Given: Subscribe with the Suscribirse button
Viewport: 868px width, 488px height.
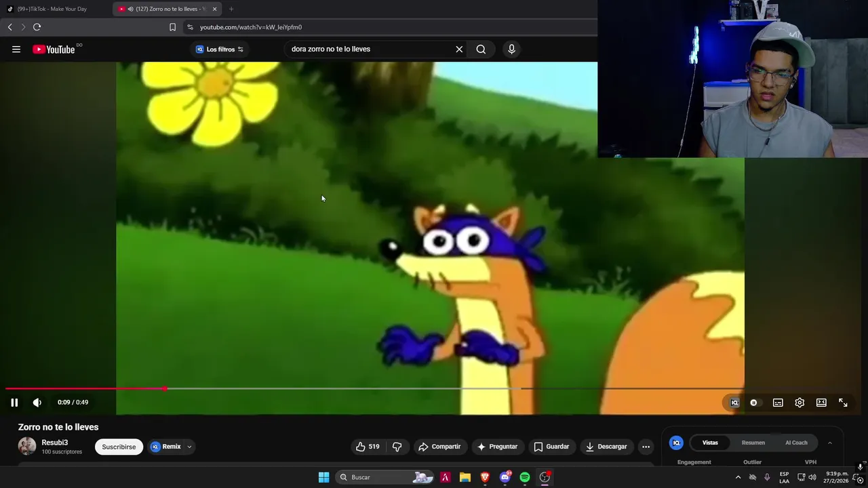Looking at the screenshot, I should click(119, 447).
